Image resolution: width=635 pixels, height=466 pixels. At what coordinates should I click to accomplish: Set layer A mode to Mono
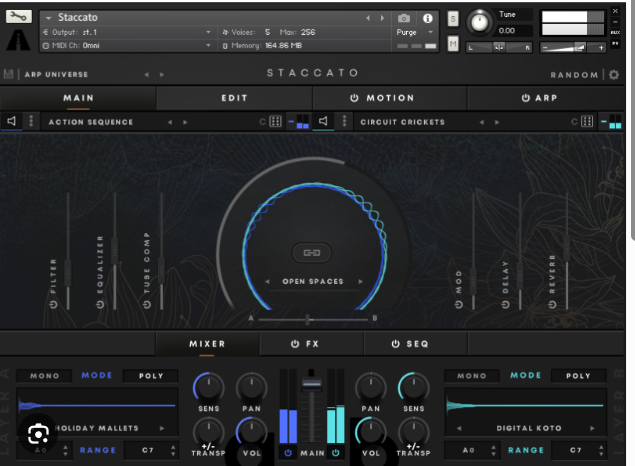(x=45, y=376)
